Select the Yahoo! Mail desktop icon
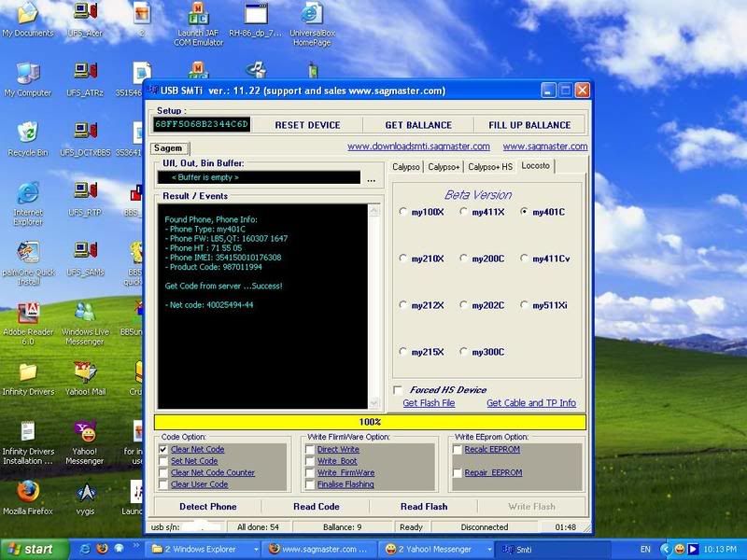 click(x=85, y=379)
